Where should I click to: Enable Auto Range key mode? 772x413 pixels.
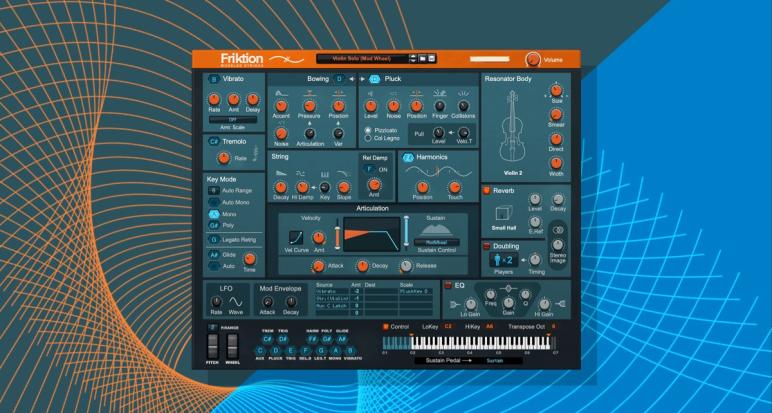(214, 191)
